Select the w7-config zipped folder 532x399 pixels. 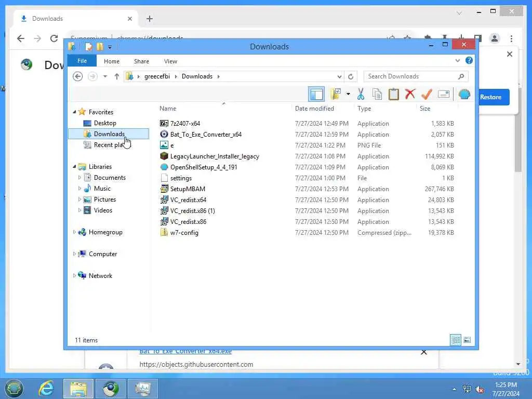click(184, 233)
